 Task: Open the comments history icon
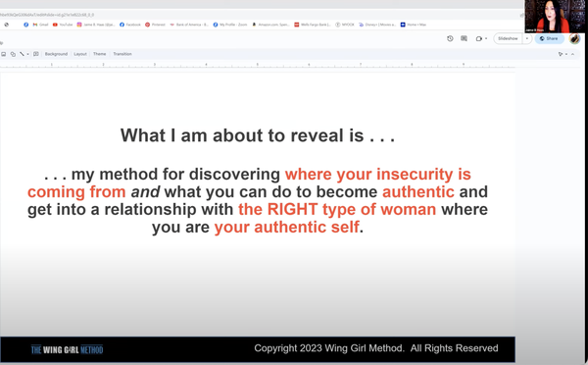click(464, 38)
